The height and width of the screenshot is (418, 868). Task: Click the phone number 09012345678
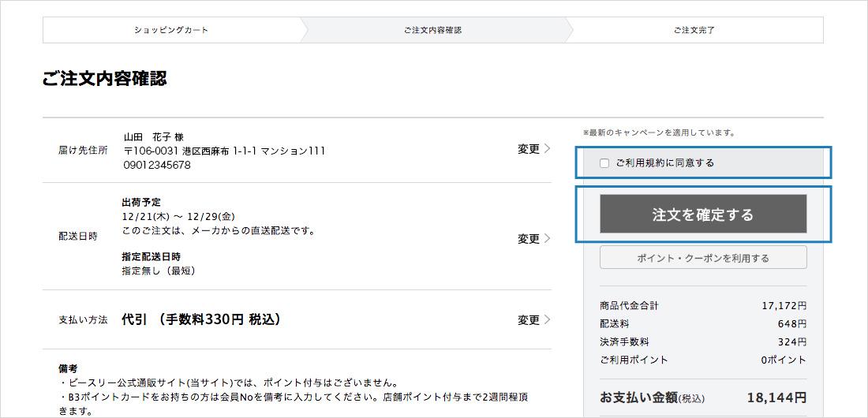[x=157, y=165]
